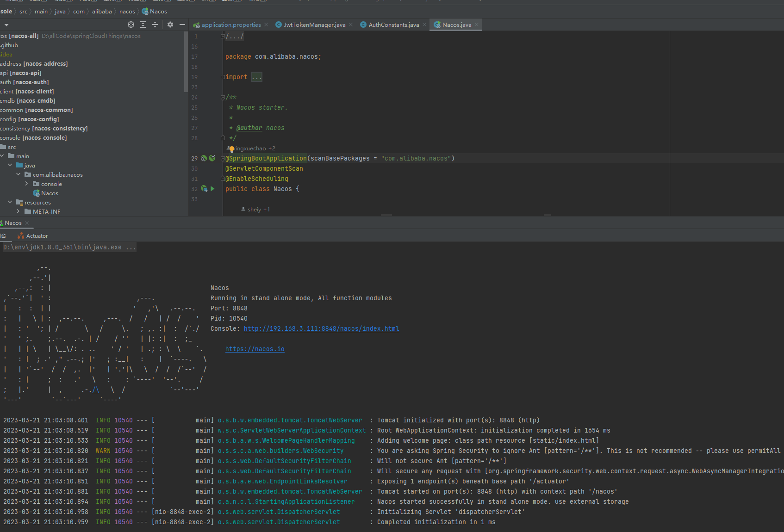The image size is (784, 532).
Task: Click the Spring bean gutter icon on line 29
Action: click(204, 158)
